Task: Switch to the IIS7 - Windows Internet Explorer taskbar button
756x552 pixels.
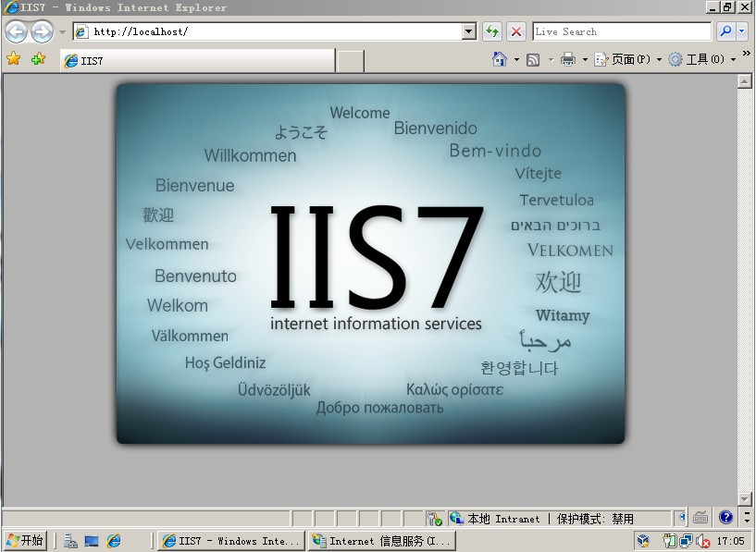Action: pyautogui.click(x=232, y=540)
